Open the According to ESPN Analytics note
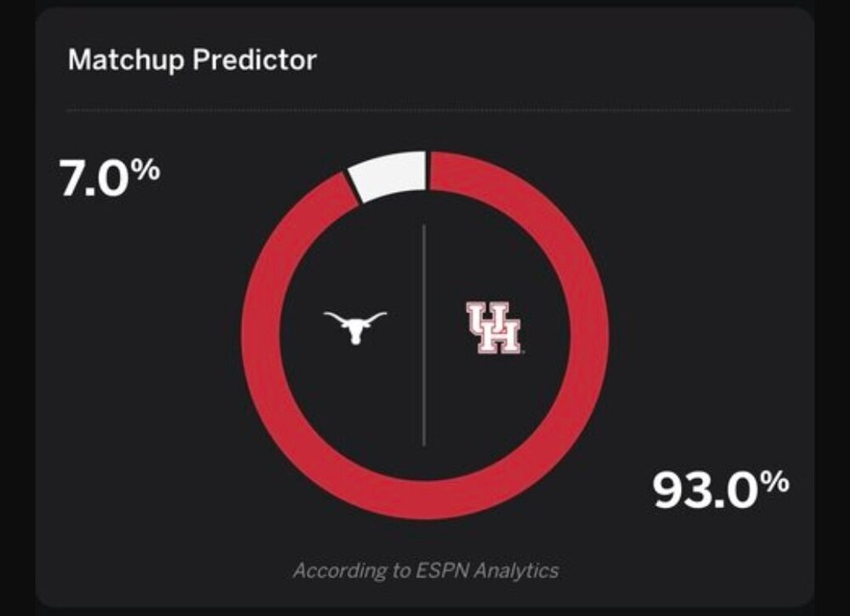This screenshot has height=616, width=850. click(425, 570)
